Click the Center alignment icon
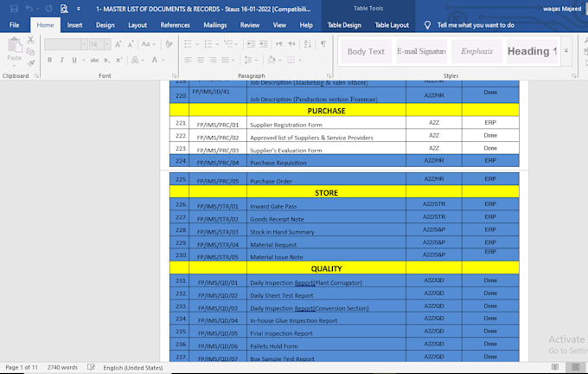Screen dimensions: 588x374 [201, 60]
